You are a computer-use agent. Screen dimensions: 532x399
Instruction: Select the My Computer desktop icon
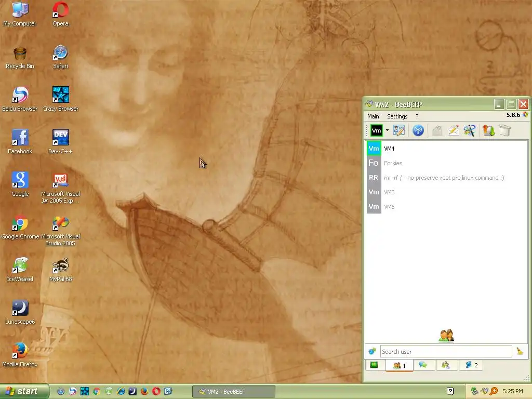point(20,14)
